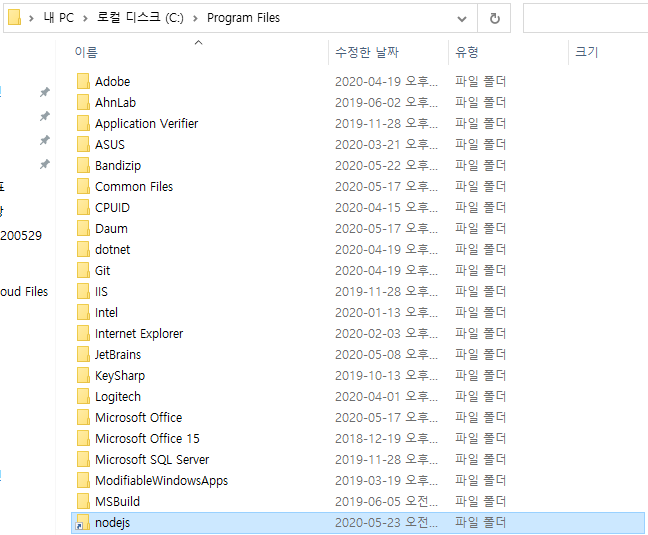Click the Adobe folder icon
The height and width of the screenshot is (535, 648).
coord(83,81)
